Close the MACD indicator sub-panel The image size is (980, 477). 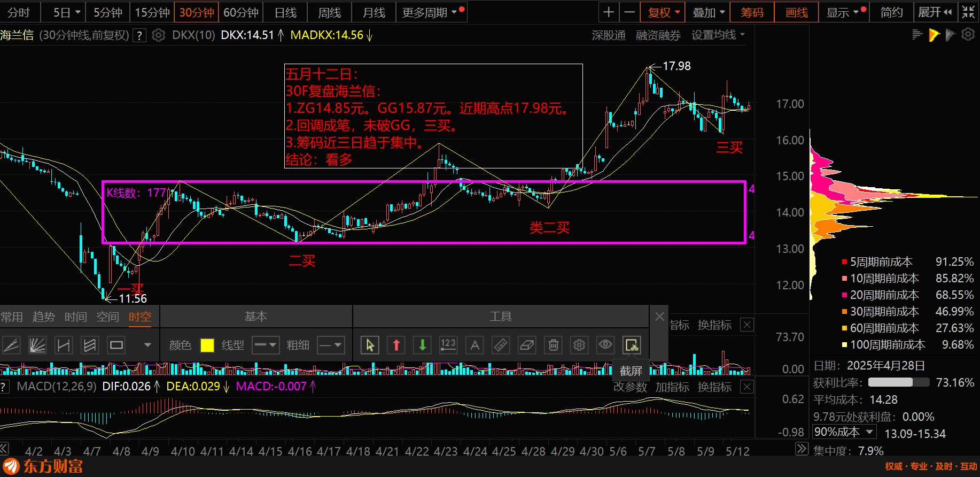(748, 387)
